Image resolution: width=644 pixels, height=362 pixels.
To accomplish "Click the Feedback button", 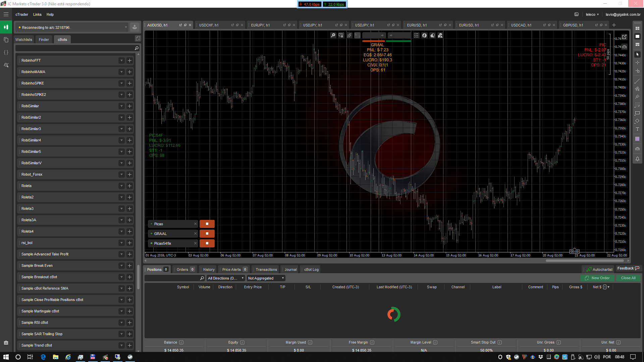I will point(628,268).
